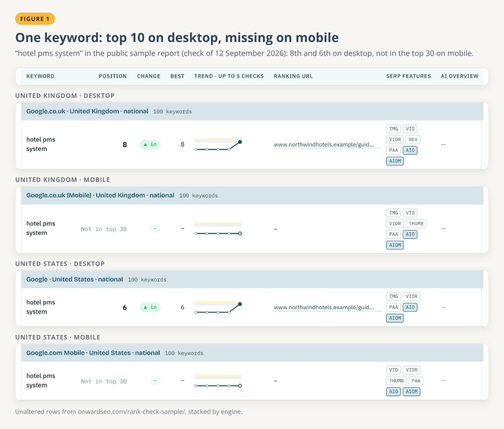Click the IMG badge in the UK mobile row

[x=394, y=213]
